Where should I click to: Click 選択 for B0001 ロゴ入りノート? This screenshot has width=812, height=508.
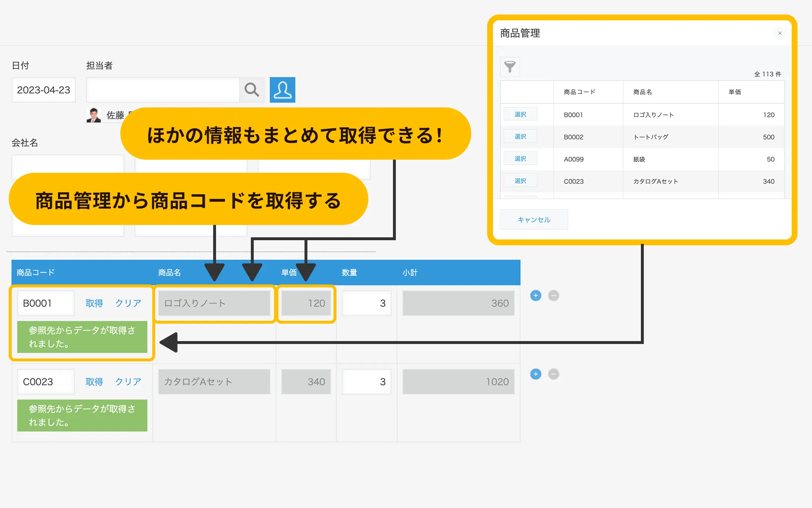click(x=520, y=114)
